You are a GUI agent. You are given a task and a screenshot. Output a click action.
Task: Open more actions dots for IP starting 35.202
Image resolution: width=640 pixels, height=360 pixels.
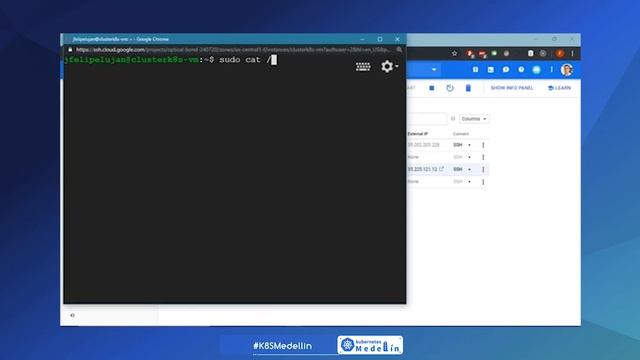click(483, 145)
